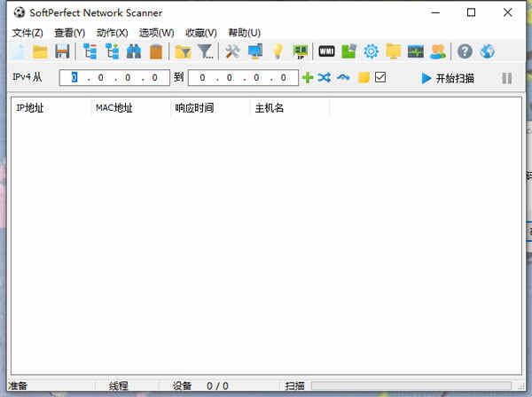Open the 收藏(V) menu

click(x=201, y=33)
